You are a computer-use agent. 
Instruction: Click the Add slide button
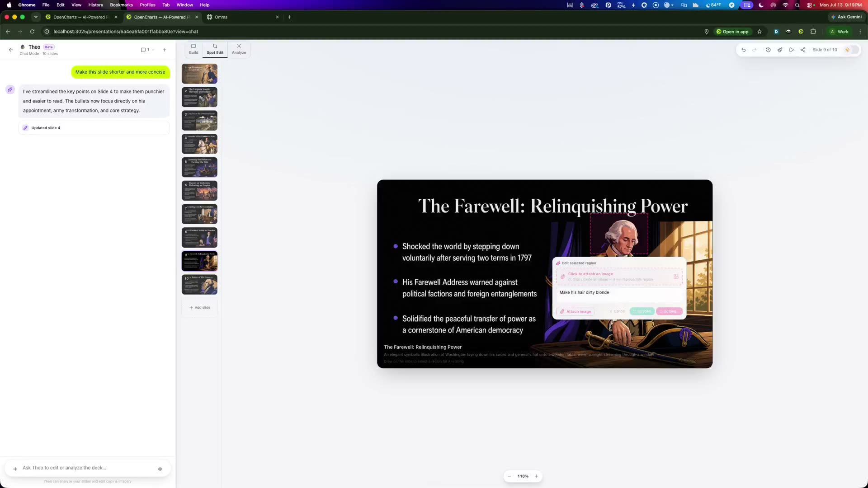click(199, 308)
